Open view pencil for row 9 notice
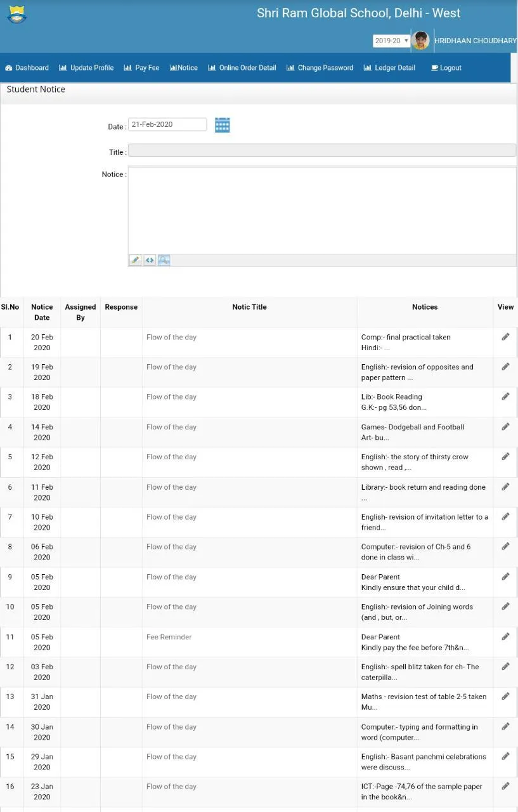This screenshot has width=518, height=812. click(505, 577)
